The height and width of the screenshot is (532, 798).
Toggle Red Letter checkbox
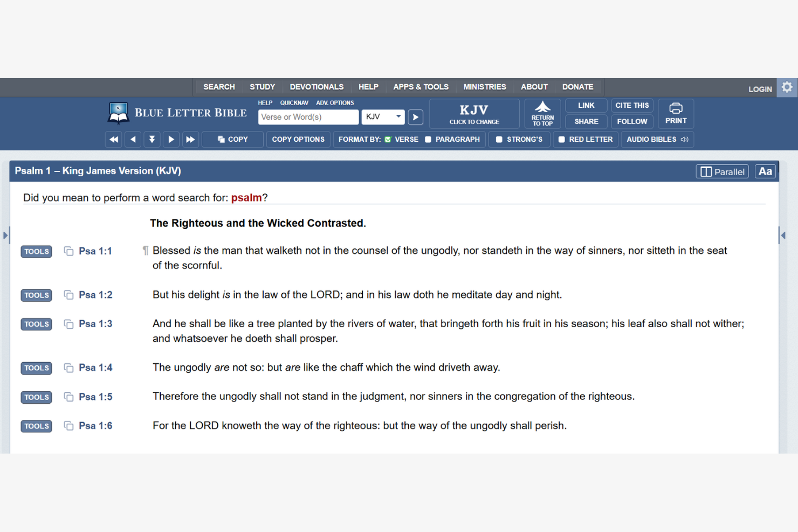point(562,140)
